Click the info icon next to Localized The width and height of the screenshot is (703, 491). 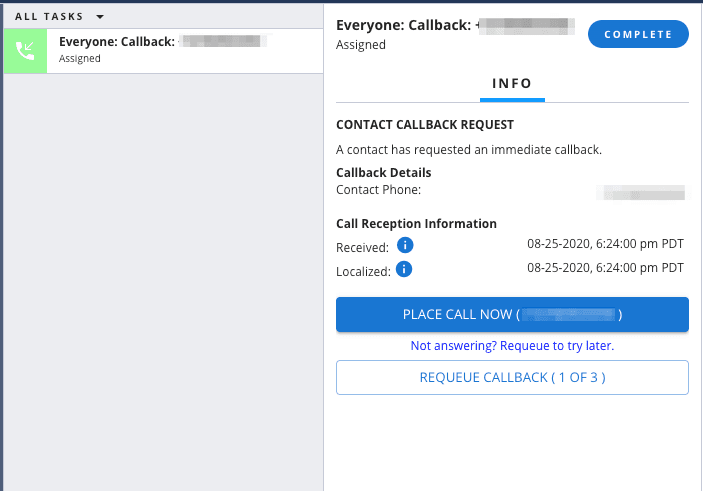[405, 269]
